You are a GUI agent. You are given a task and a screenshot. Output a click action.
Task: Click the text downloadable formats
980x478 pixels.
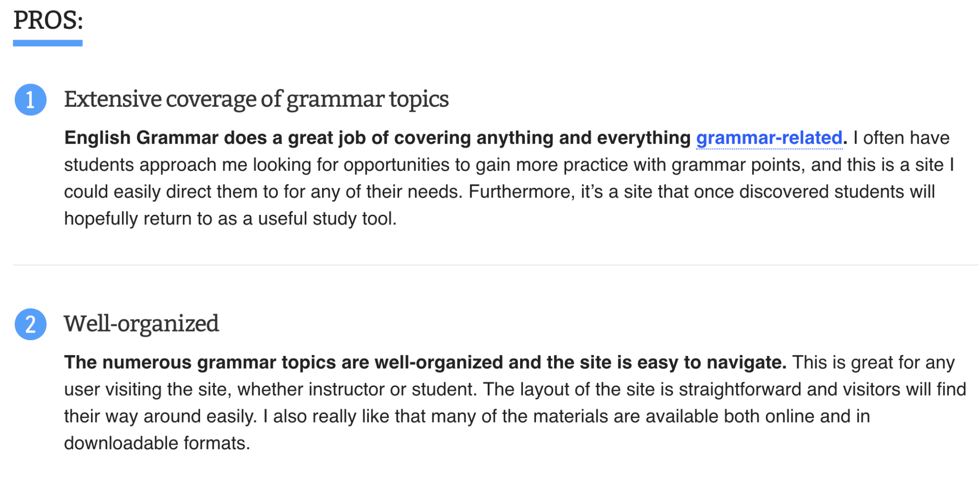[157, 443]
